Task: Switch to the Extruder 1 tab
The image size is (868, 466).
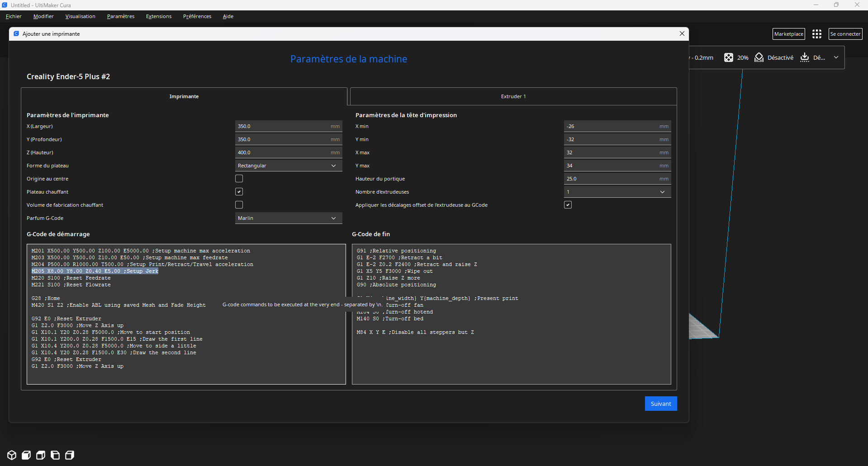Action: 513,96
